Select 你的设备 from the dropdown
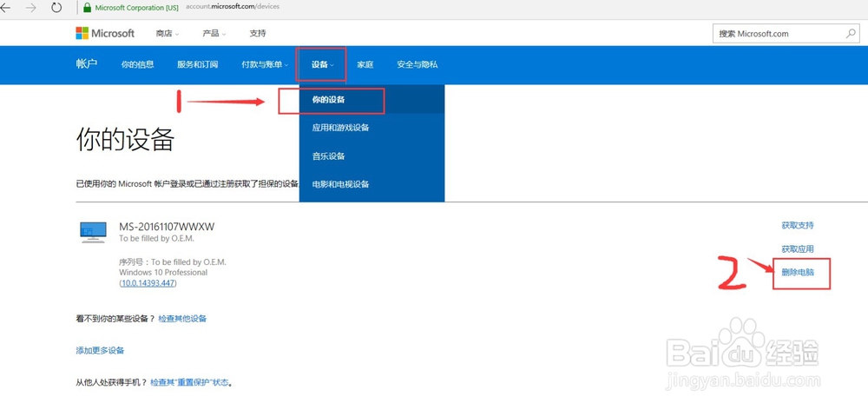The height and width of the screenshot is (410, 868). point(372,100)
